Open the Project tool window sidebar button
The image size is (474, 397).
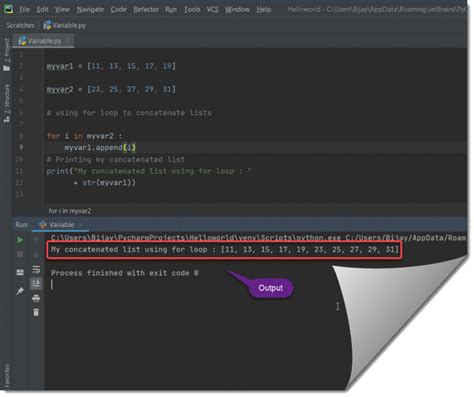coord(6,54)
